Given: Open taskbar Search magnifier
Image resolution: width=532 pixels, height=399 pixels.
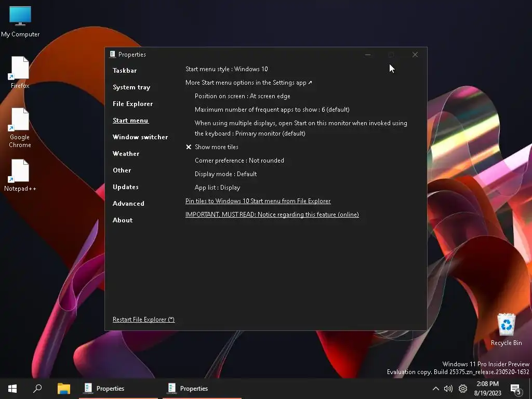Looking at the screenshot, I should [x=37, y=389].
